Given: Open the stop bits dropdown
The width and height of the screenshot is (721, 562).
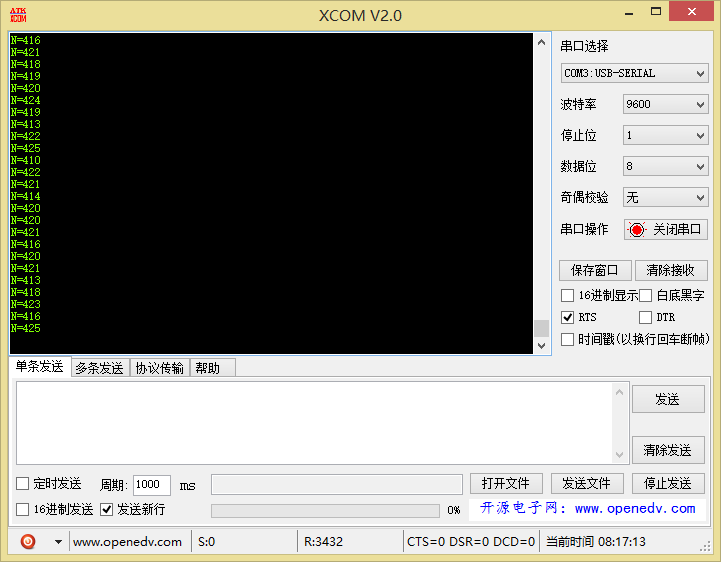Looking at the screenshot, I should pos(665,135).
